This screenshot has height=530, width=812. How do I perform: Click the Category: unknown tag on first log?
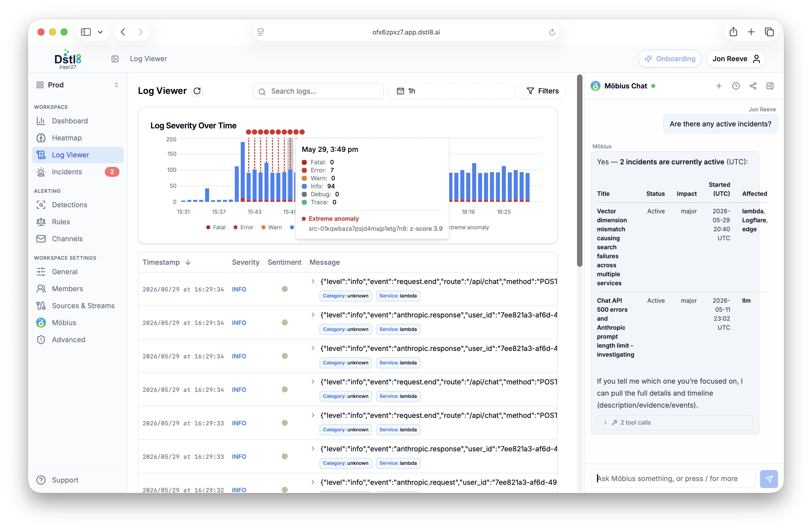click(345, 296)
